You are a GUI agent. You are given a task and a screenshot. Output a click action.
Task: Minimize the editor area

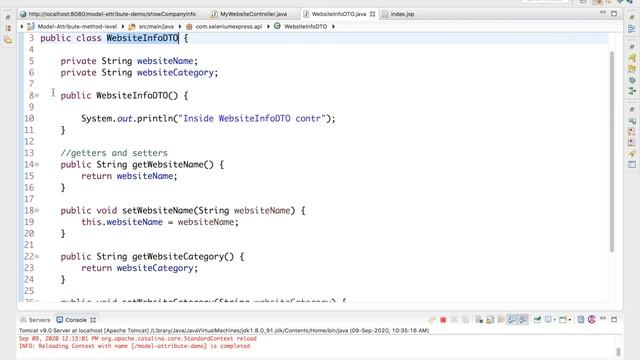pyautogui.click(x=603, y=13)
